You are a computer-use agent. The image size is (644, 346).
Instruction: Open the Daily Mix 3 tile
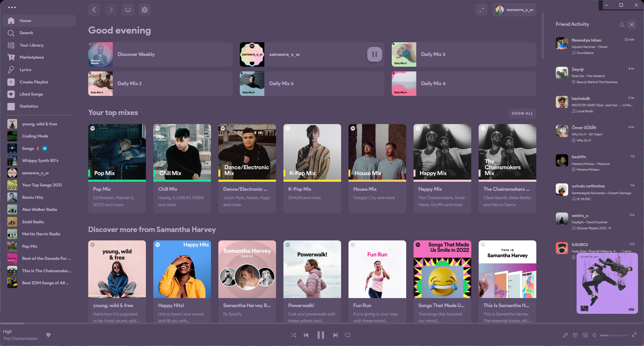pyautogui.click(x=464, y=54)
